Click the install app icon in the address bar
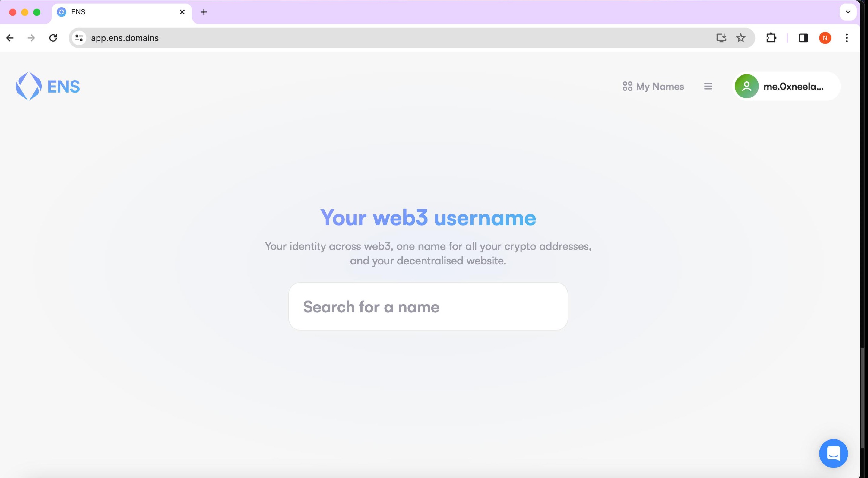 (721, 38)
